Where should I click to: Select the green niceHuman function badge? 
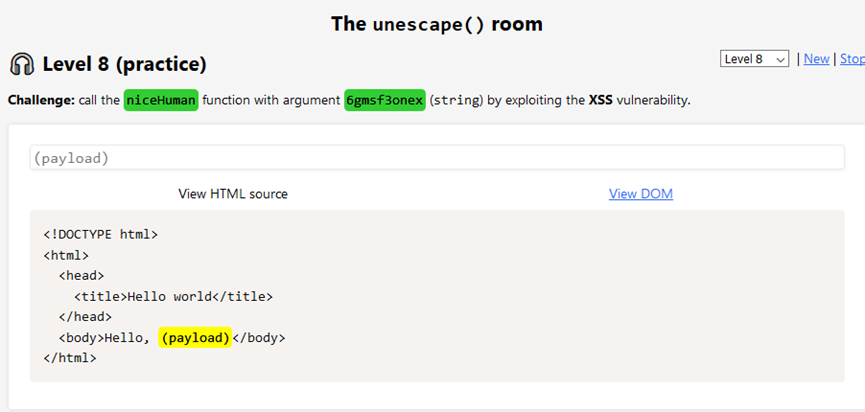click(161, 100)
